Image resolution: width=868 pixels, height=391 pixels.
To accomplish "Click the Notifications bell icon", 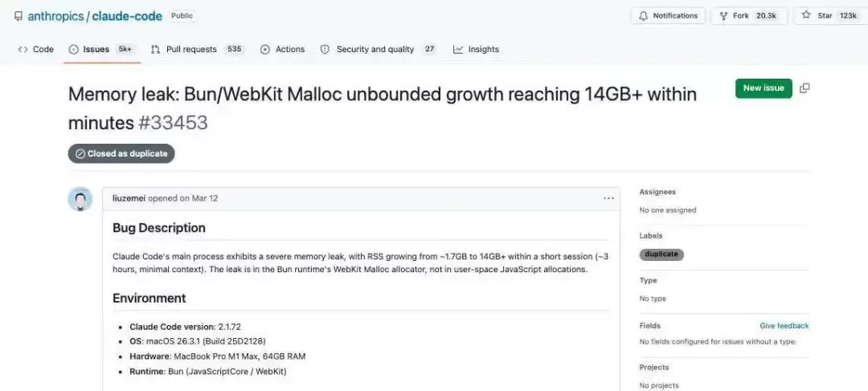I will [643, 16].
